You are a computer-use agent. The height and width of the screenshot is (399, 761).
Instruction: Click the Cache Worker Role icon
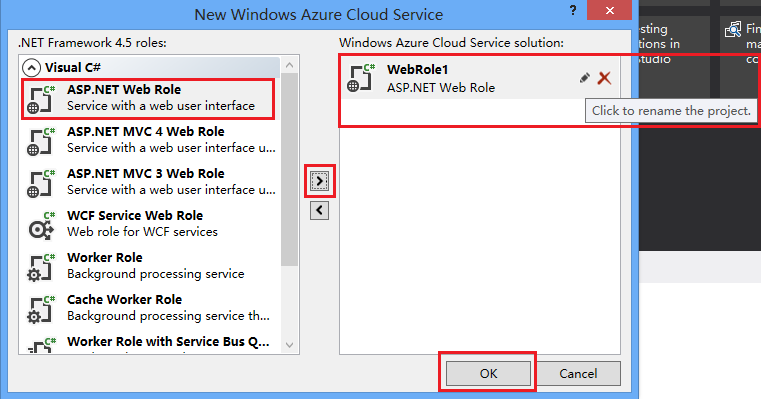41,309
